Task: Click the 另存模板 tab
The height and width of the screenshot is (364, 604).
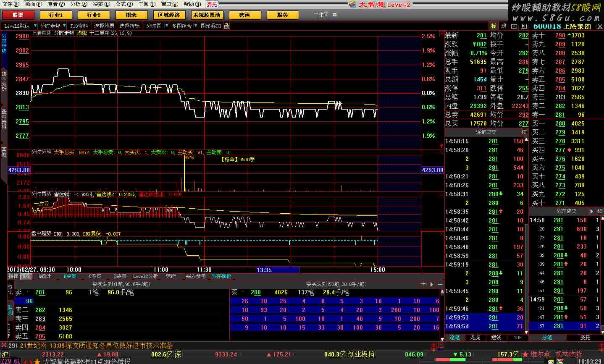Action: pos(221,276)
